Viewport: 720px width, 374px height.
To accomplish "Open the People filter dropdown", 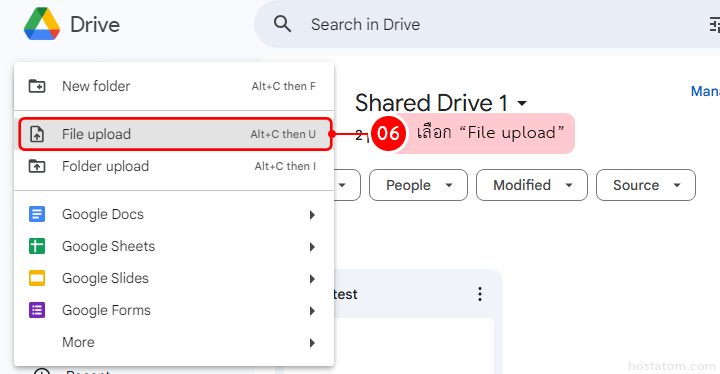I will (418, 185).
